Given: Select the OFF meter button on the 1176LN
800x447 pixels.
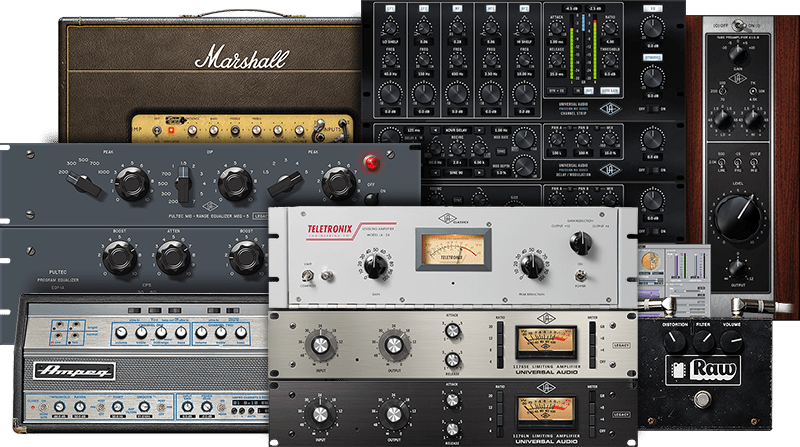Looking at the screenshot, I should [592, 430].
